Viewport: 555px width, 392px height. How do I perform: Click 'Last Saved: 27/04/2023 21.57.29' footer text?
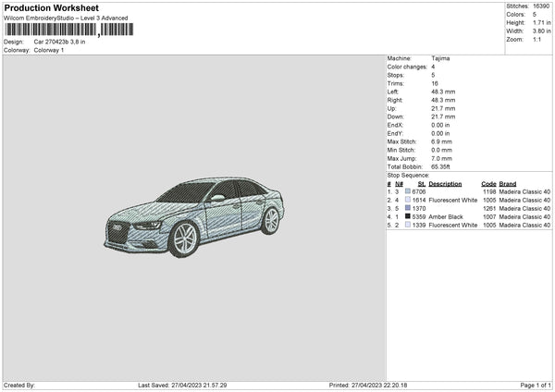(182, 385)
